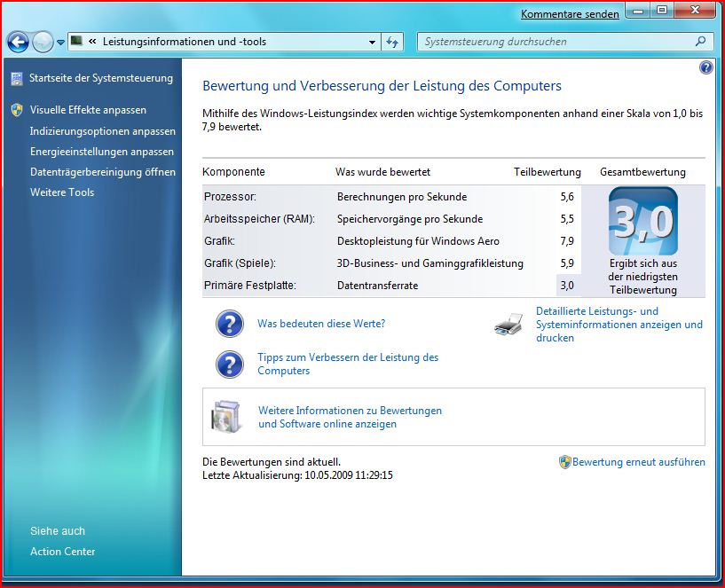Click Kommentare senden link
The height and width of the screenshot is (588, 725).
[570, 14]
